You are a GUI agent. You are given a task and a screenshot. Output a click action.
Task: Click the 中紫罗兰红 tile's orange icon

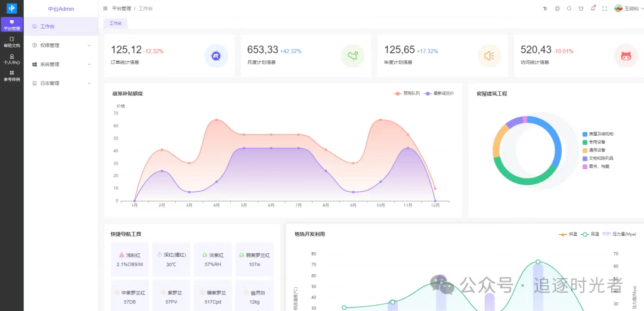pyautogui.click(x=117, y=293)
